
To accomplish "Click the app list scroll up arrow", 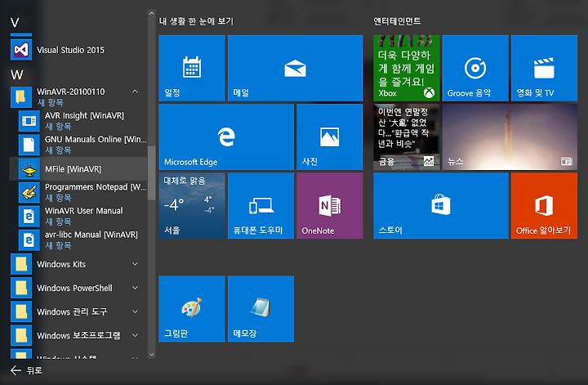I will pyautogui.click(x=152, y=13).
